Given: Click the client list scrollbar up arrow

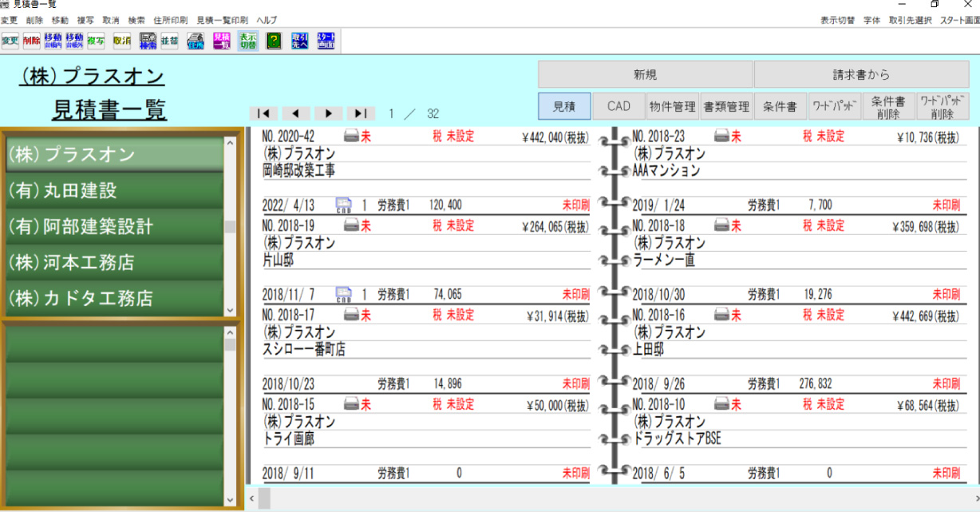Looking at the screenshot, I should (231, 142).
